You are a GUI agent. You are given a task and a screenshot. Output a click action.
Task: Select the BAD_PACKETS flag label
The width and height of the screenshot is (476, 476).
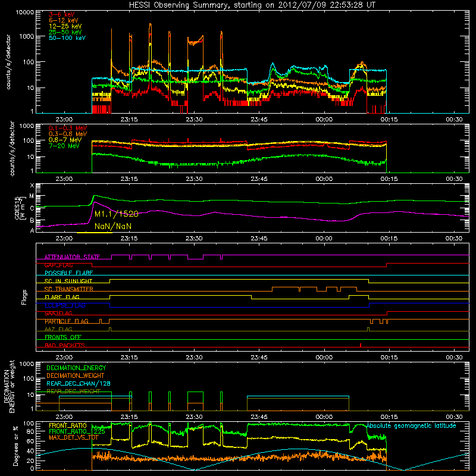click(65, 345)
